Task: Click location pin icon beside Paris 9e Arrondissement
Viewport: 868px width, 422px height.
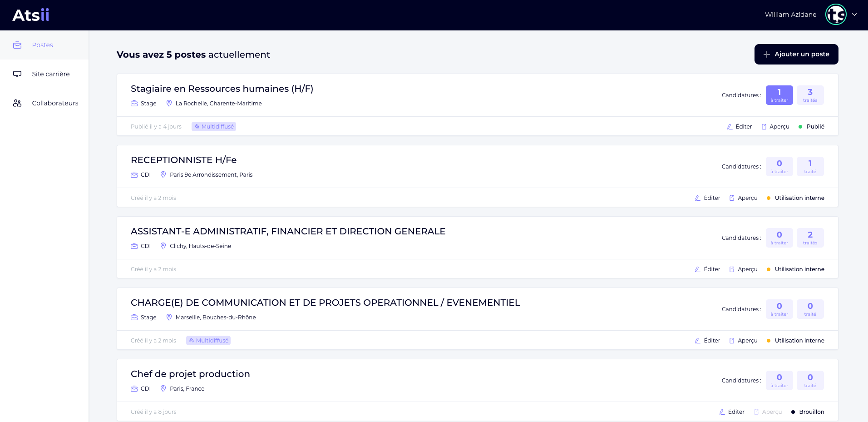Action: click(163, 175)
